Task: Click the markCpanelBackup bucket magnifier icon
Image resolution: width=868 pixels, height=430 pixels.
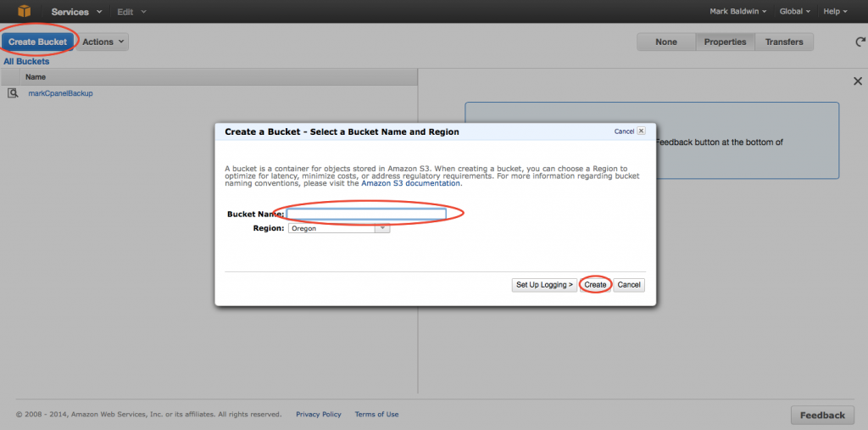Action: (13, 93)
